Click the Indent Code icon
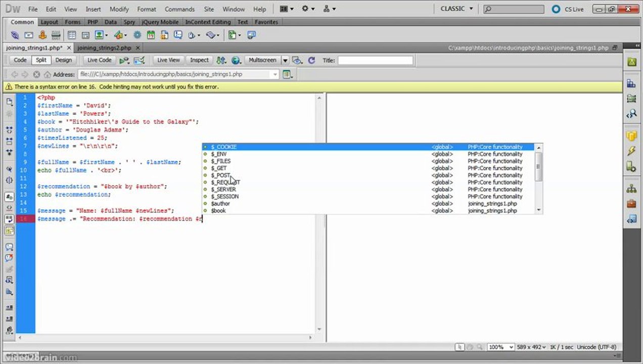Image resolution: width=643 pixels, height=364 pixels. (9, 307)
